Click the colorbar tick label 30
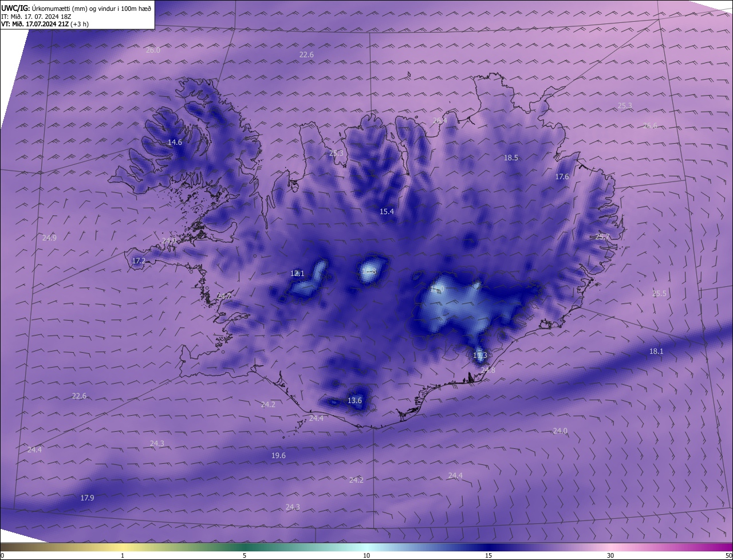733x560 pixels. tap(610, 555)
